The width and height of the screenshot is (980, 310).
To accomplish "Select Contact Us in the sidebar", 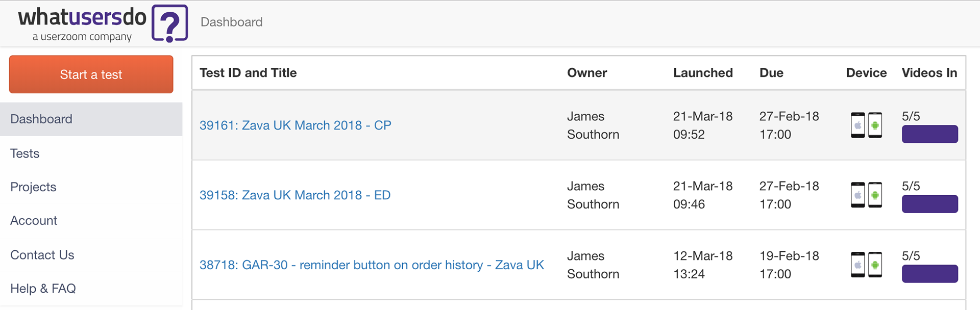I will tap(42, 255).
